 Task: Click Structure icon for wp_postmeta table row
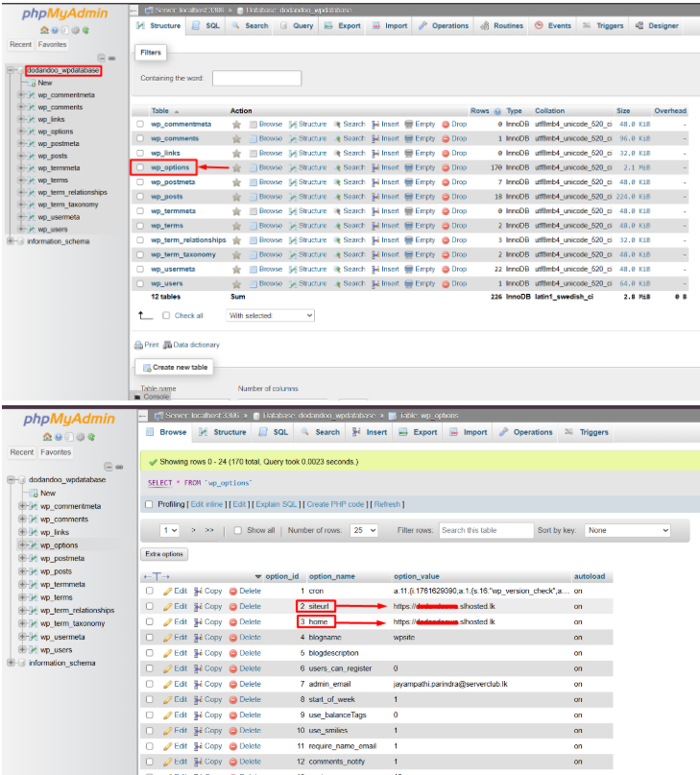296,182
